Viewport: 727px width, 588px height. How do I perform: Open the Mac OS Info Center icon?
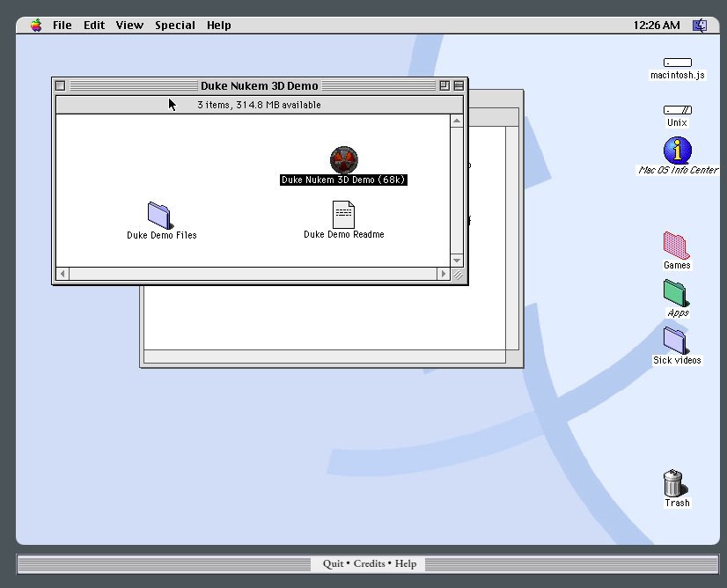click(678, 151)
